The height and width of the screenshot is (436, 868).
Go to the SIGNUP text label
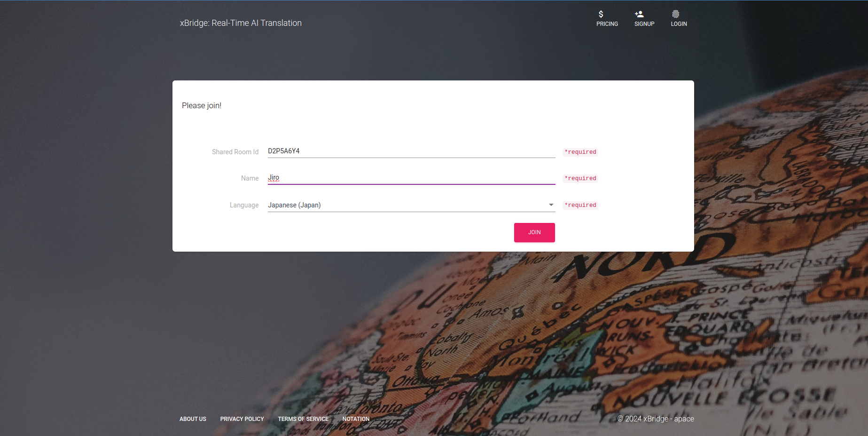[644, 24]
